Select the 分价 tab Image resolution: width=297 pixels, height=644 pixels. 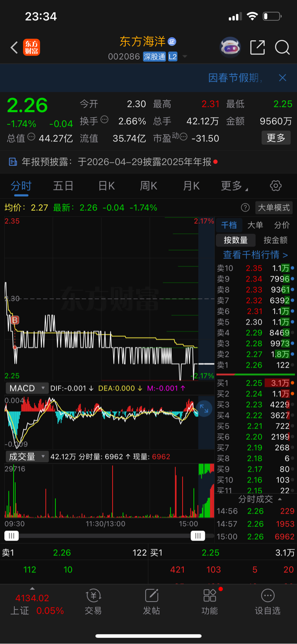click(x=282, y=225)
